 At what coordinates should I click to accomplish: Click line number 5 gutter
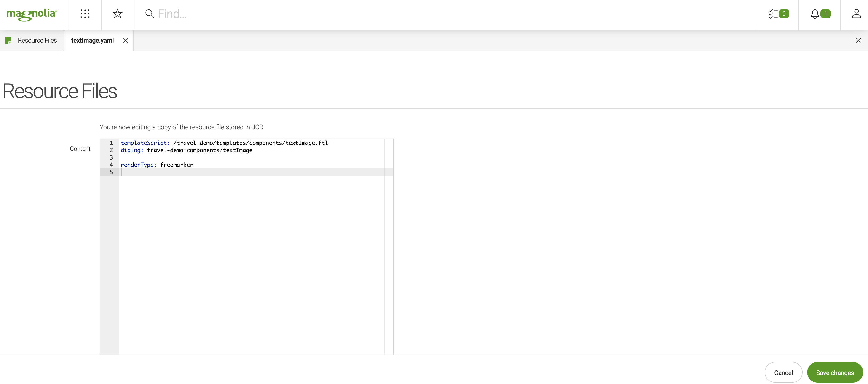[x=111, y=172]
